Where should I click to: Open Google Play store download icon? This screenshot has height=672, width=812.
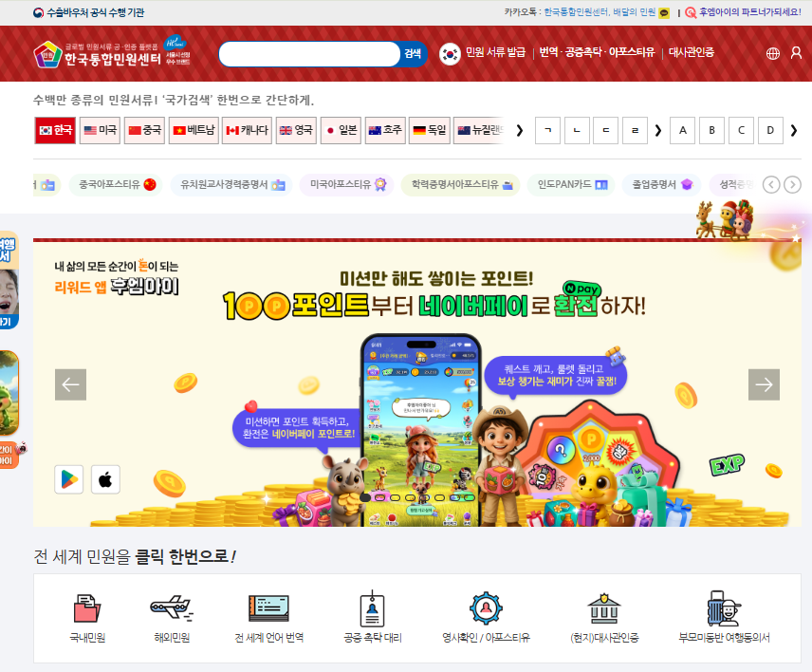(69, 479)
